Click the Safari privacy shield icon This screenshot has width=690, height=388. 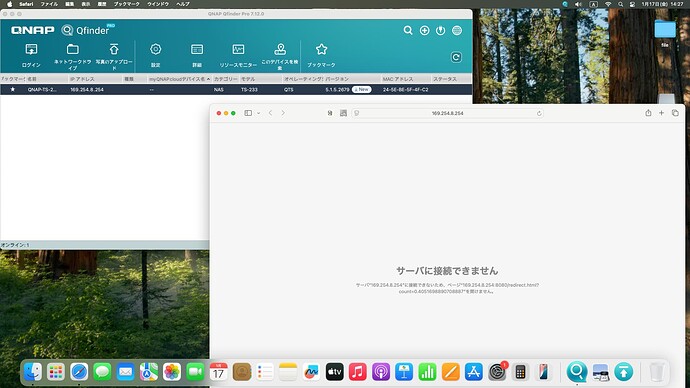(x=357, y=113)
